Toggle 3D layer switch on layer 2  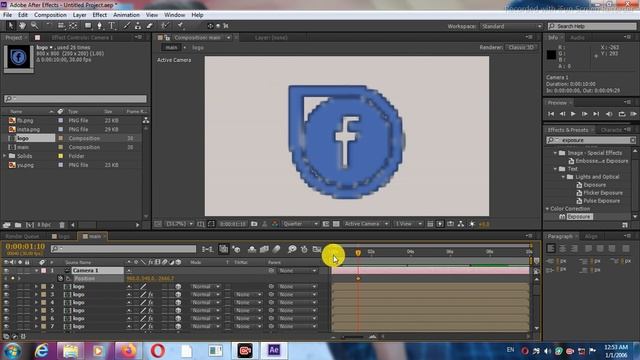[x=178, y=287]
